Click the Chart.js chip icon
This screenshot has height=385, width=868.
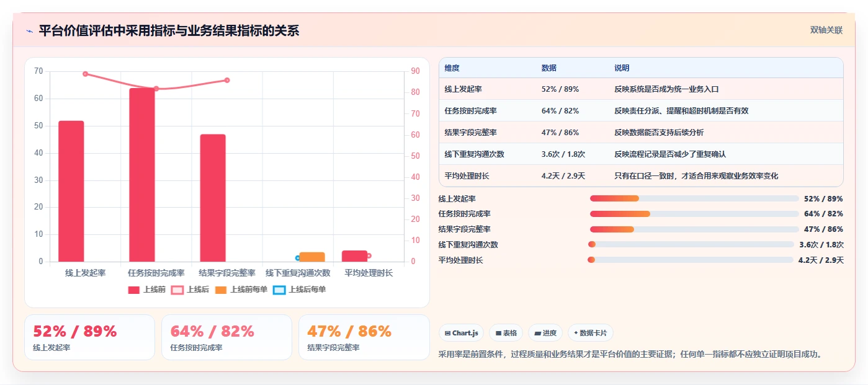tap(448, 333)
